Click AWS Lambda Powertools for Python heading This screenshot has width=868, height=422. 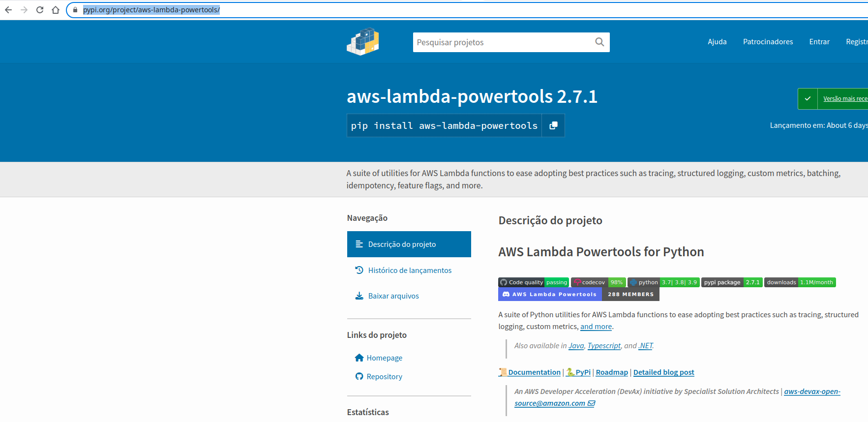[x=601, y=252]
